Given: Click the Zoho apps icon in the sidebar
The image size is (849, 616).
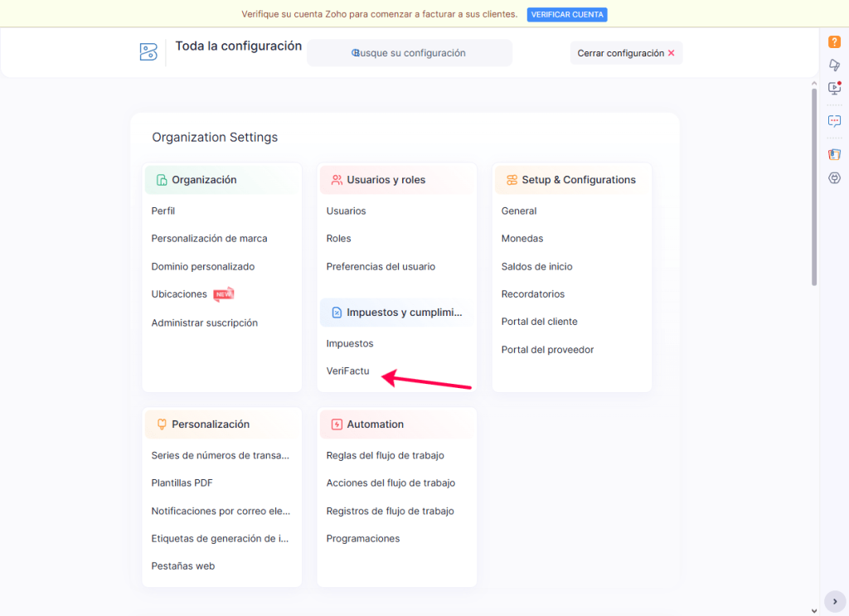Looking at the screenshot, I should coord(834,153).
